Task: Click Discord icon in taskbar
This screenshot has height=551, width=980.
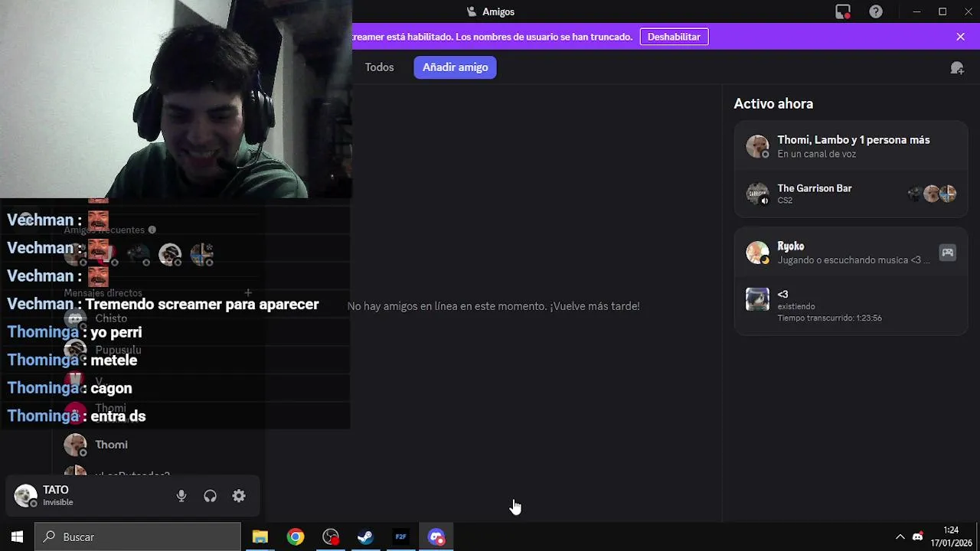Action: coord(436,537)
